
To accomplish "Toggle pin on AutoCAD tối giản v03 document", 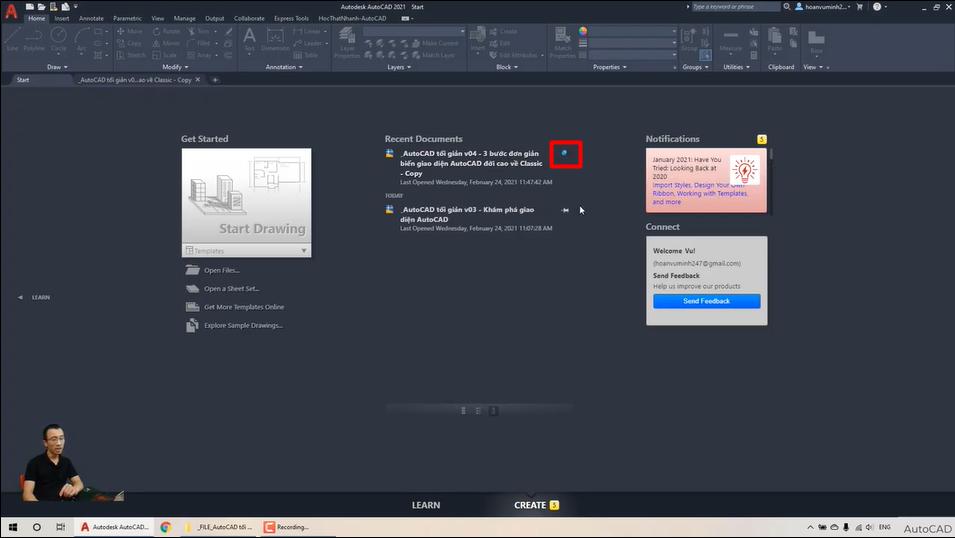I will [x=565, y=210].
